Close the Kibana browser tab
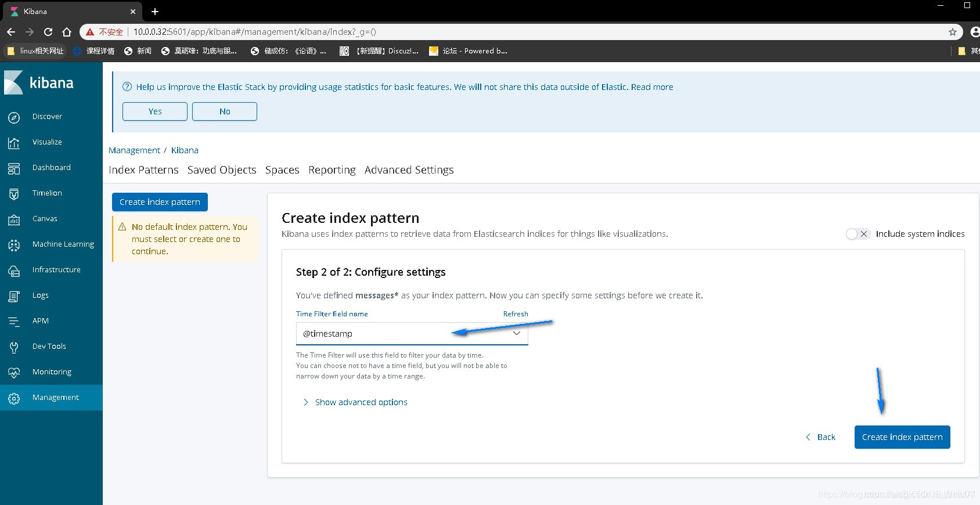Screen dimensions: 980x505 133,12
